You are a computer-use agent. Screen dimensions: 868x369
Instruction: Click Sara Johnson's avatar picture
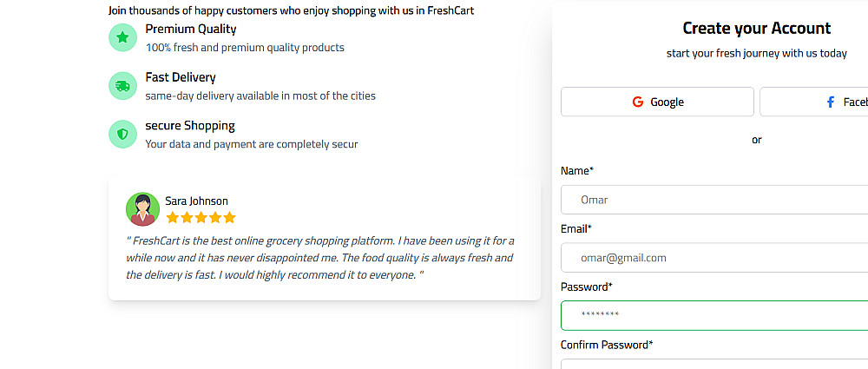[x=142, y=209]
